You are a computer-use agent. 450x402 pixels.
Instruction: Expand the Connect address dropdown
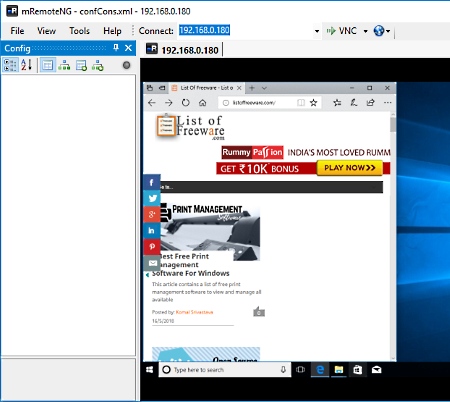pos(317,31)
